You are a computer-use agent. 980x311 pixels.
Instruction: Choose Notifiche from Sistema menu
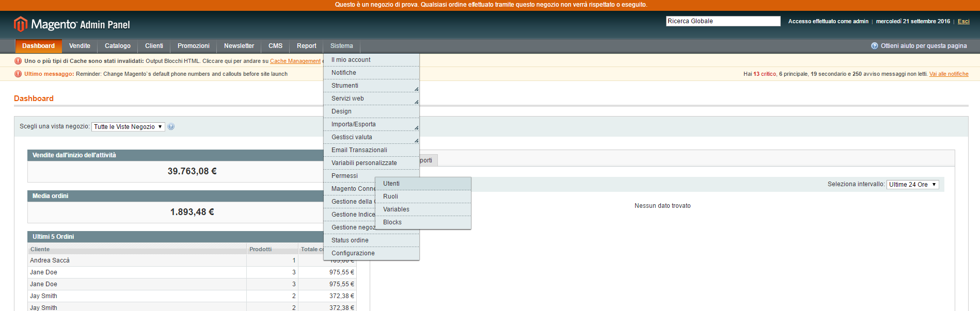tap(371, 73)
